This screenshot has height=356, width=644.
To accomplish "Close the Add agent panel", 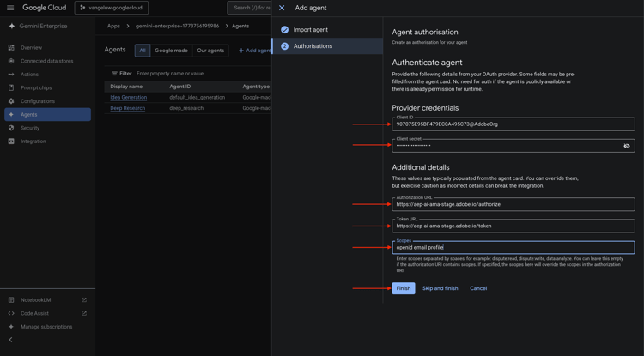I will [x=282, y=8].
